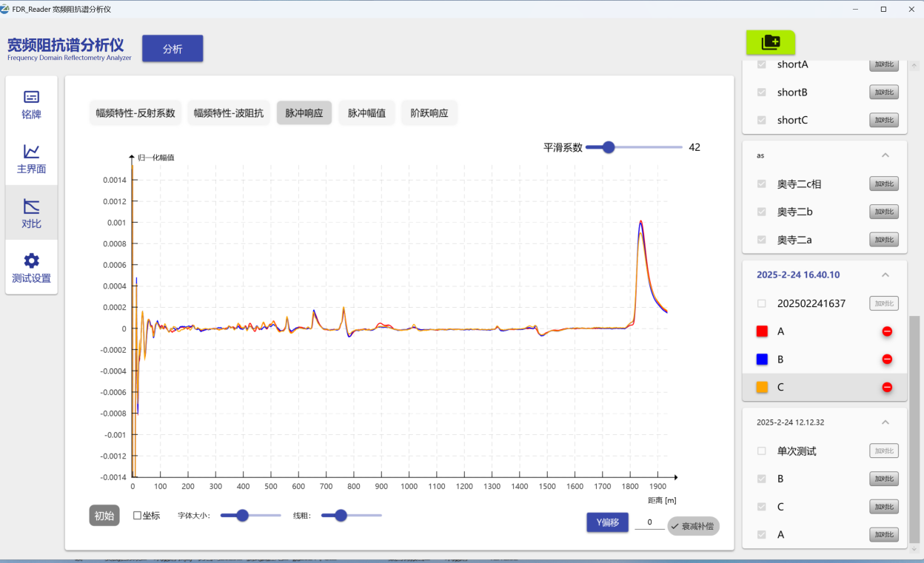
Task: Open the 阶跃响应 step response tab
Action: [x=429, y=112]
